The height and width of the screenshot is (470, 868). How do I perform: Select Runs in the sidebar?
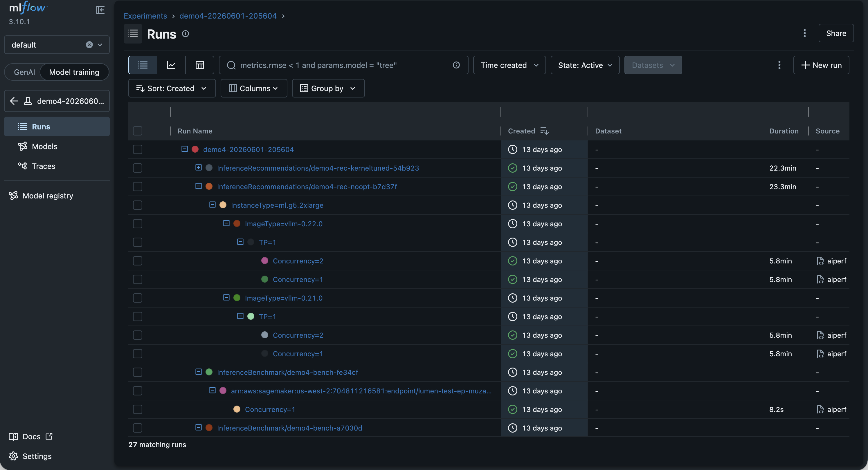coord(57,126)
